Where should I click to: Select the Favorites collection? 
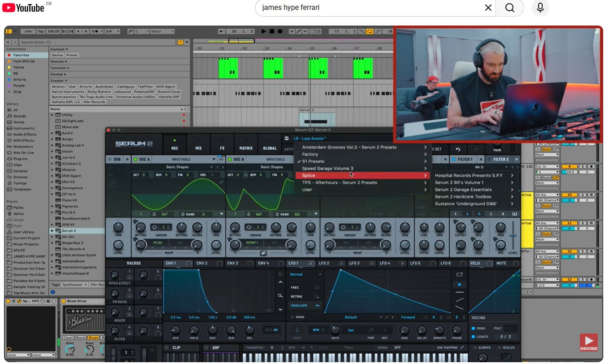(26, 55)
